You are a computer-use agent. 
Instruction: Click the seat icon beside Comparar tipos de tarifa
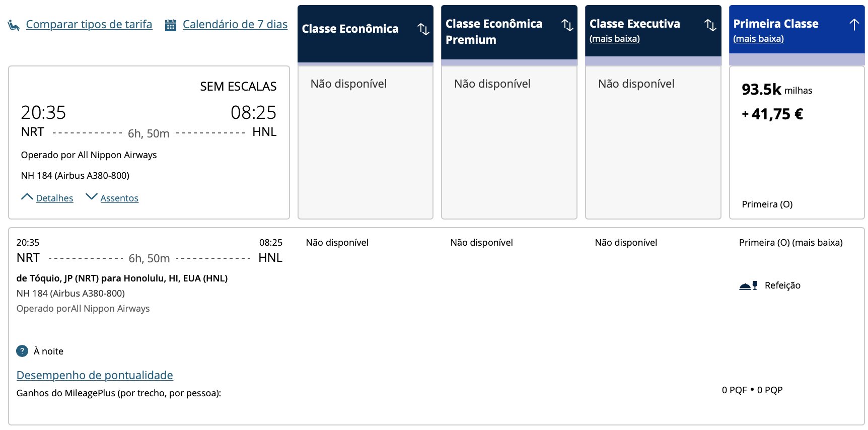14,25
